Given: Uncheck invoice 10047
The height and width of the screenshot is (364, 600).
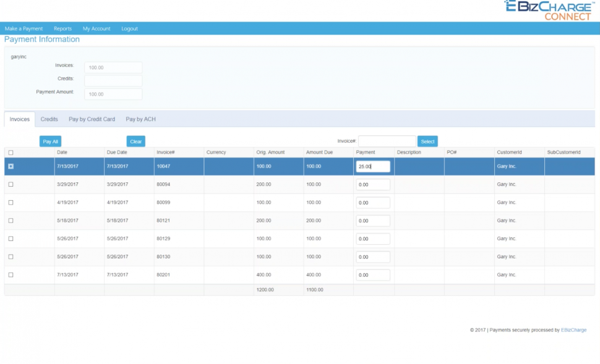Looking at the screenshot, I should tap(9, 166).
